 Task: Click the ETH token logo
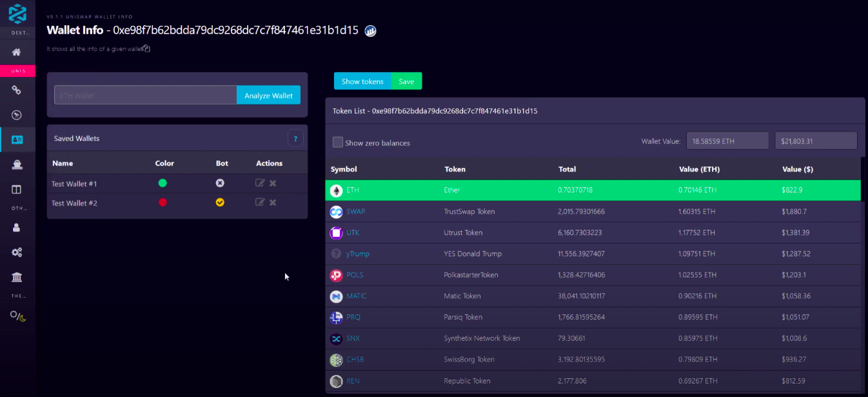336,191
